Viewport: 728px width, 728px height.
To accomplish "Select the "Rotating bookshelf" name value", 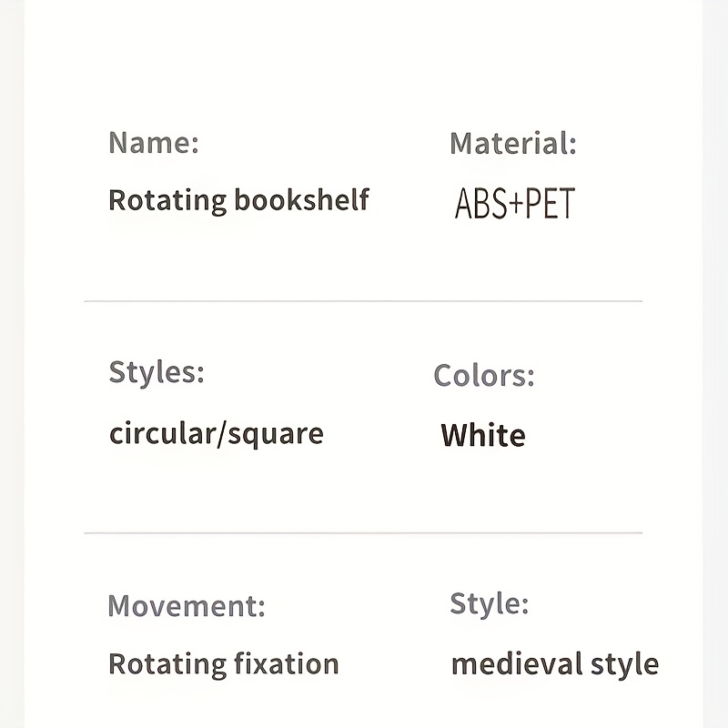I will (x=238, y=200).
